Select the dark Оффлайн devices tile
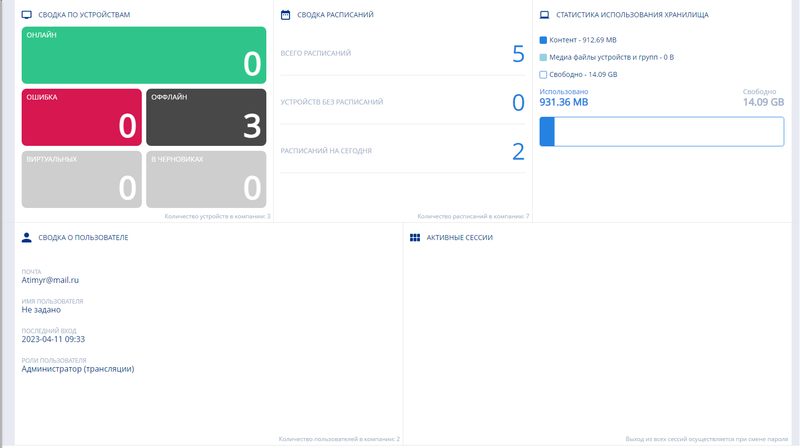 (205, 117)
